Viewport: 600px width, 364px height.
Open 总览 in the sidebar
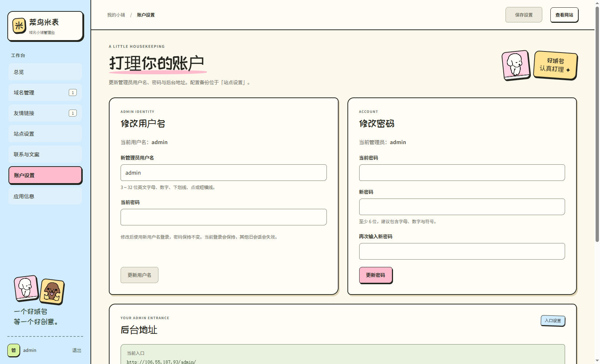click(45, 72)
